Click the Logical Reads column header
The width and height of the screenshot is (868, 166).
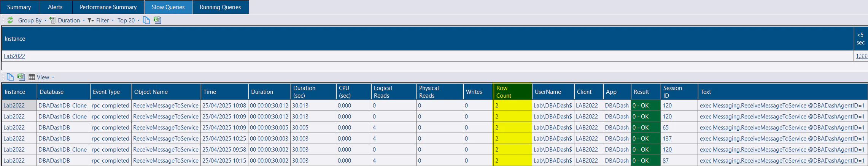394,92
